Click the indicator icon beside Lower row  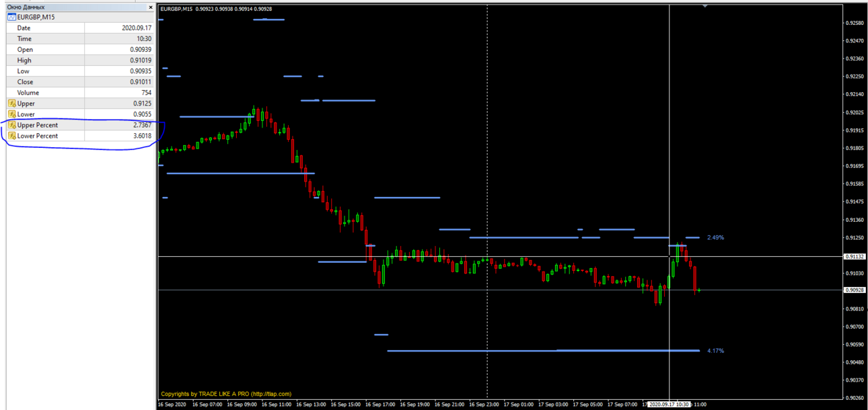(x=11, y=114)
